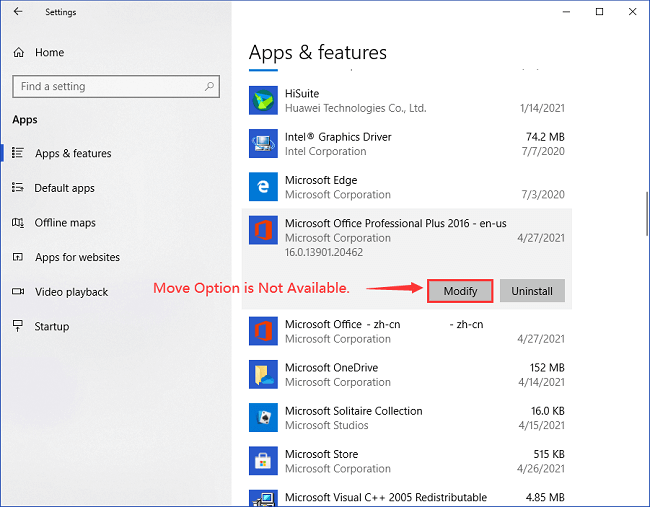This screenshot has width=650, height=507.
Task: Go to the Startup settings page
Action: point(51,327)
